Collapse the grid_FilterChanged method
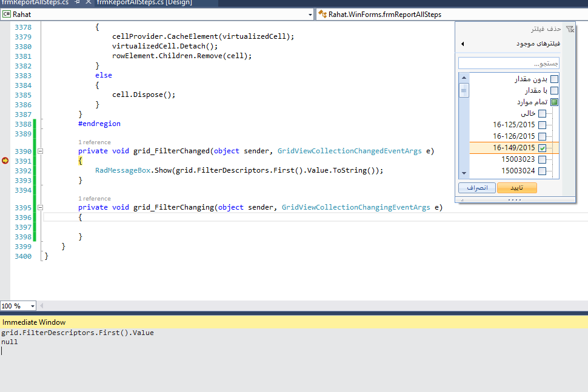 41,151
